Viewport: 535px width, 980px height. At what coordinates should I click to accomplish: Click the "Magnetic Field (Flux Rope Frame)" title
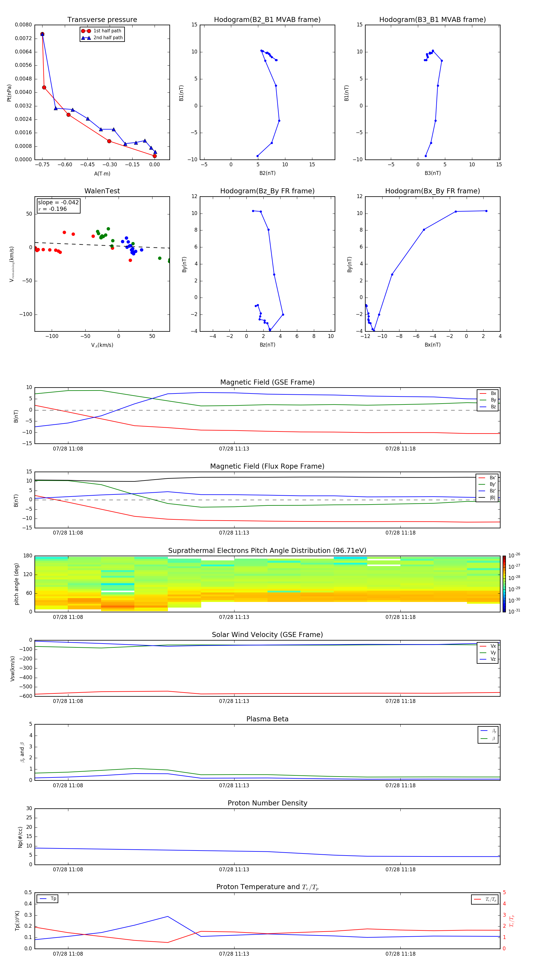coord(267,467)
